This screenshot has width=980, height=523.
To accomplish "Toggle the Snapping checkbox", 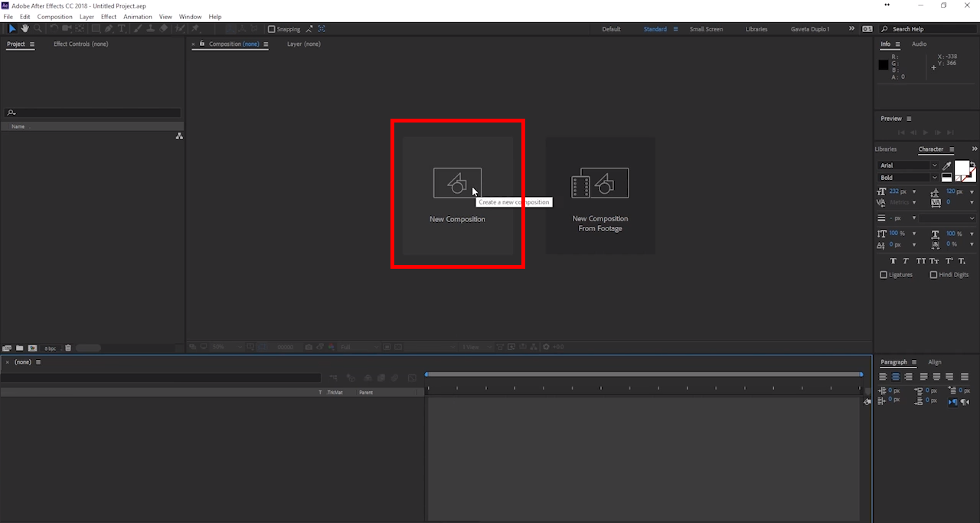I will [x=272, y=29].
